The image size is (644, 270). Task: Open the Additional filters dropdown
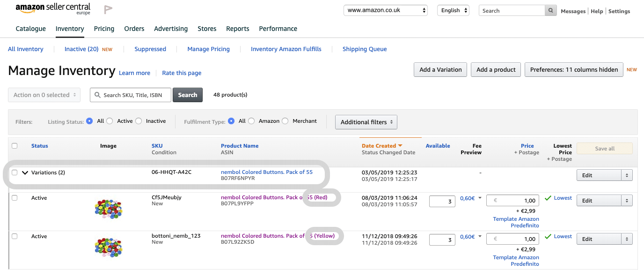[x=366, y=122]
